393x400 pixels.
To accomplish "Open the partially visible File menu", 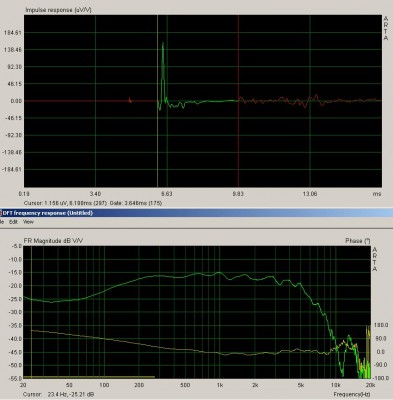I will 1,222.
